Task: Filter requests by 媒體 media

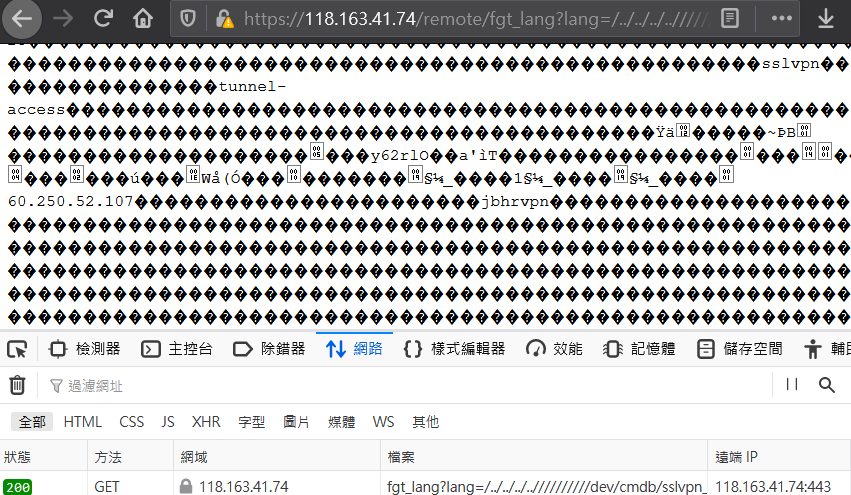Action: 341,422
